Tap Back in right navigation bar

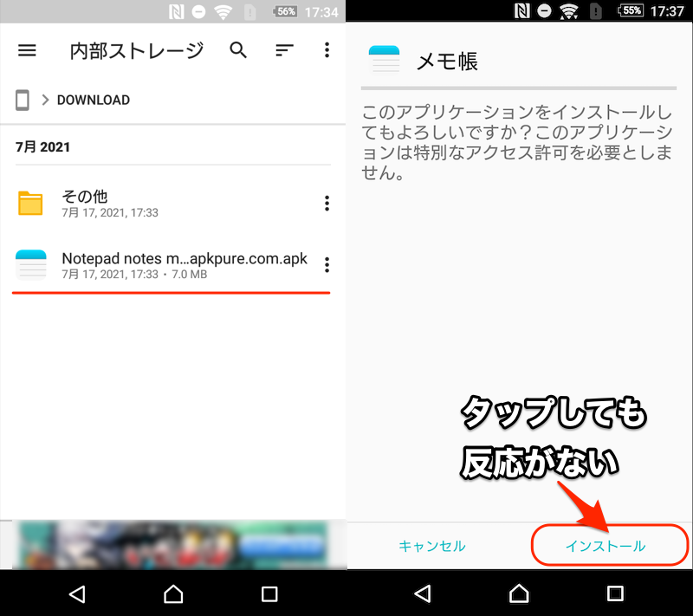(423, 593)
